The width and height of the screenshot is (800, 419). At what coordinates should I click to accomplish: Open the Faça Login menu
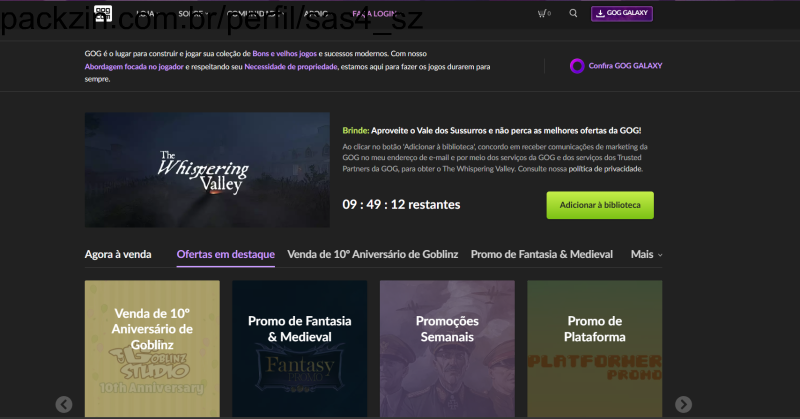click(372, 14)
